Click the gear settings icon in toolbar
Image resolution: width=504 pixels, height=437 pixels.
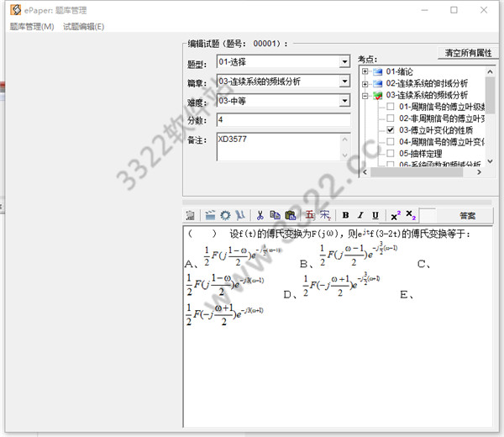225,215
